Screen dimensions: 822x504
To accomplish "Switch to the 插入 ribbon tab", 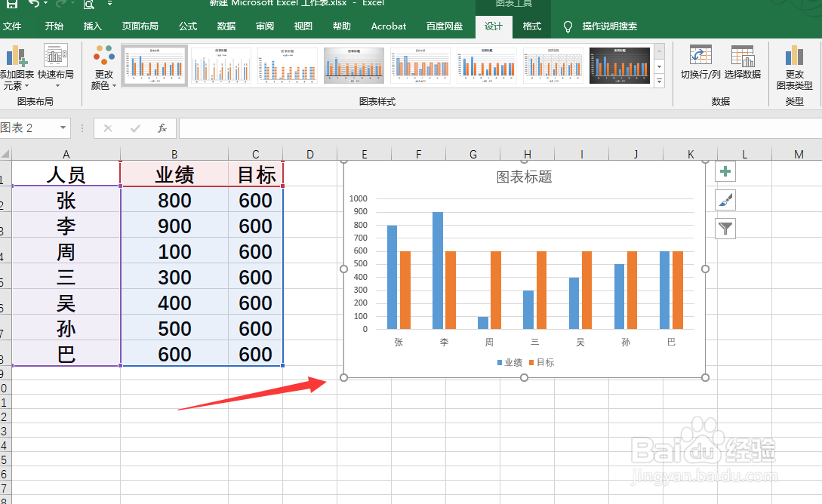I will (x=91, y=26).
